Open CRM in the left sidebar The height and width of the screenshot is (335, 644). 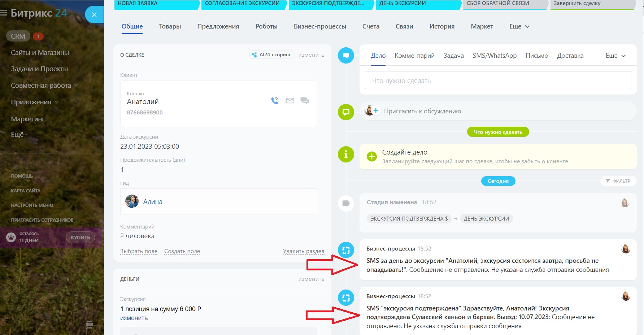[x=18, y=36]
